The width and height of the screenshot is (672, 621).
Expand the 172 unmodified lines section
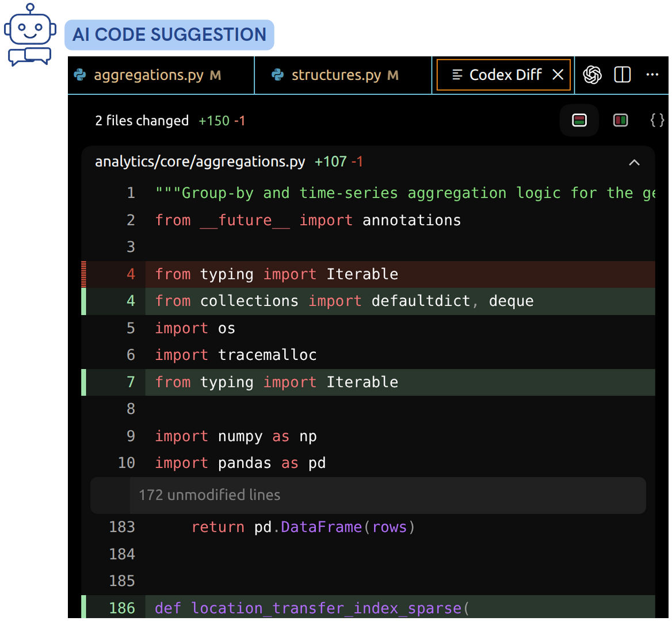pos(368,495)
